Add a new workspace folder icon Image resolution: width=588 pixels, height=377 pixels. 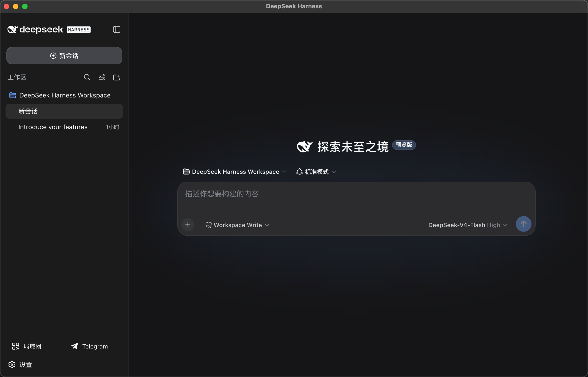tap(116, 77)
